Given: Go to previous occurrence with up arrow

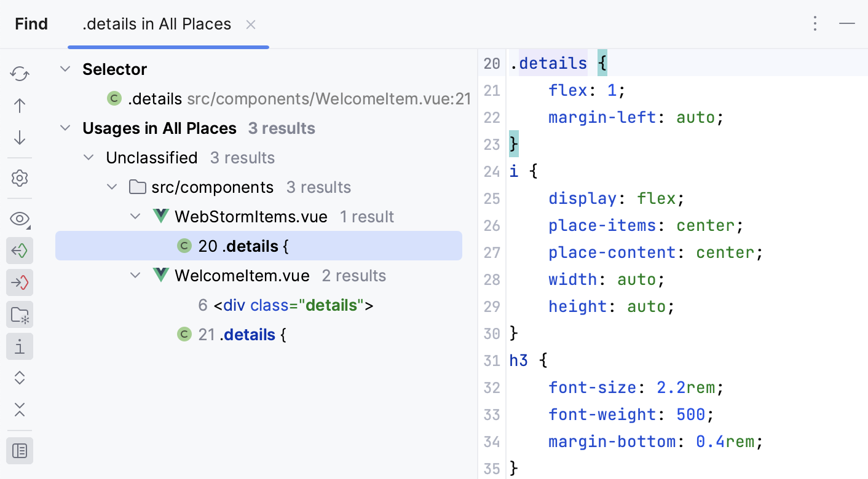Looking at the screenshot, I should coord(20,106).
